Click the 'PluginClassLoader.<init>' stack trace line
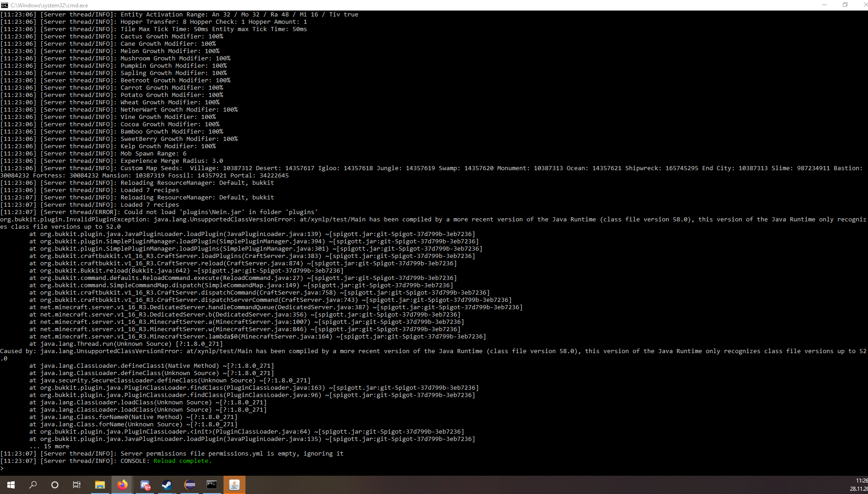 [x=247, y=432]
